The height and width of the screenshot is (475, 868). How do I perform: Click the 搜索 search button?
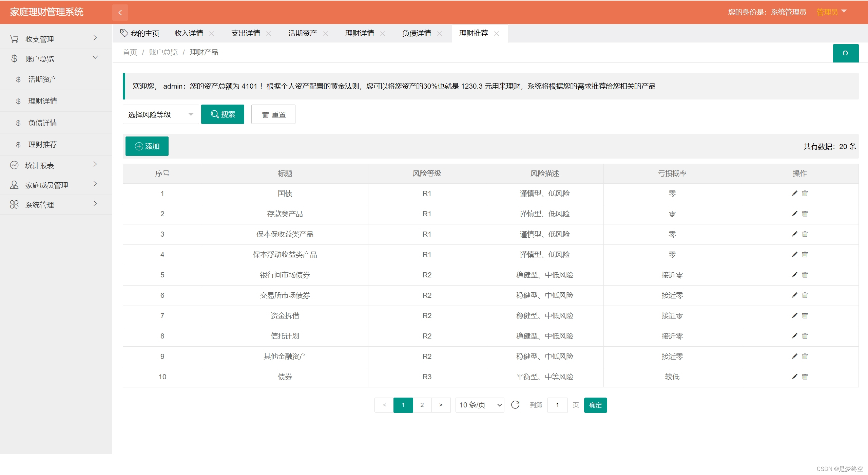[223, 114]
